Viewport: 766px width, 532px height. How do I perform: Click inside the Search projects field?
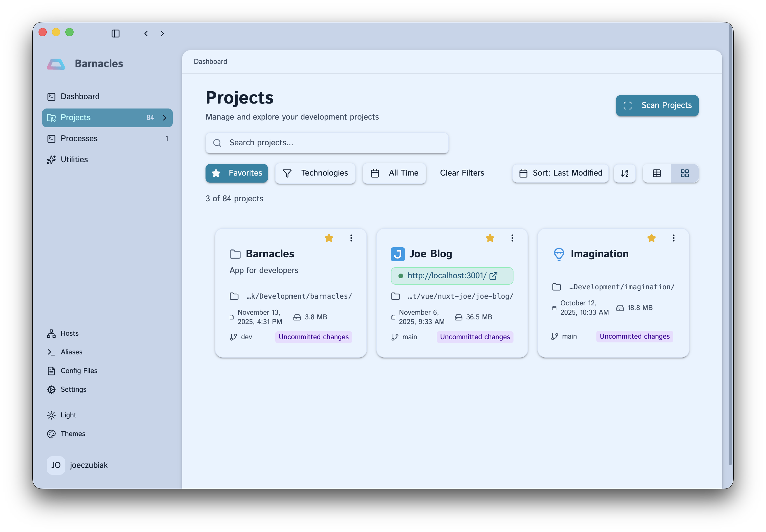pyautogui.click(x=327, y=143)
